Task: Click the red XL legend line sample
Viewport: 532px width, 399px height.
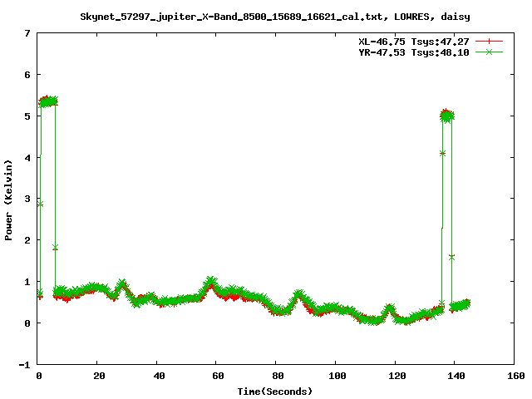Action: [489, 42]
